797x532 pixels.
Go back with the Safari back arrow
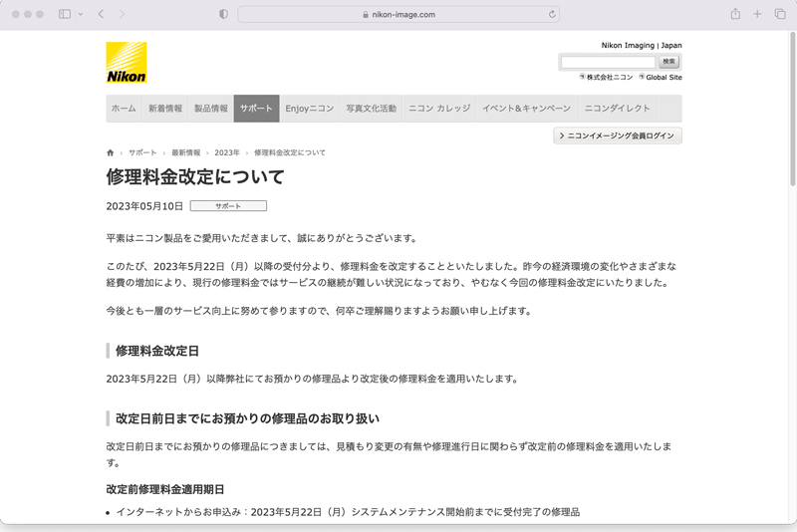(x=101, y=14)
